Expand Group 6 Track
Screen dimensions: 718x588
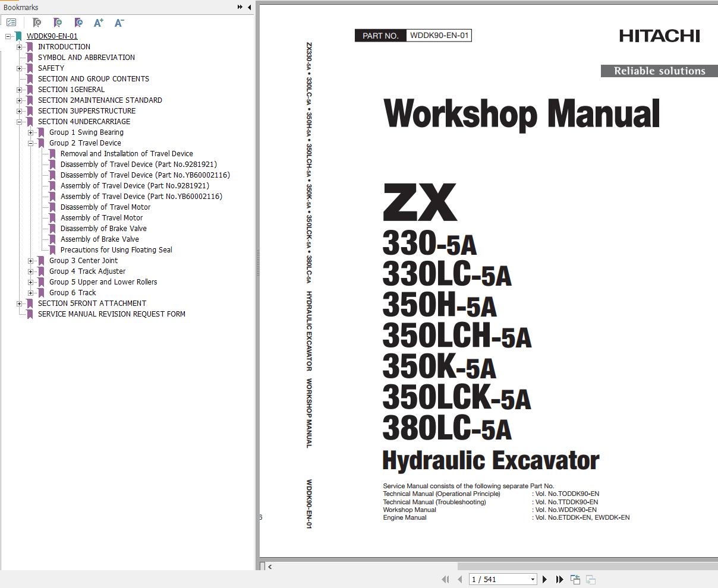coord(31,293)
